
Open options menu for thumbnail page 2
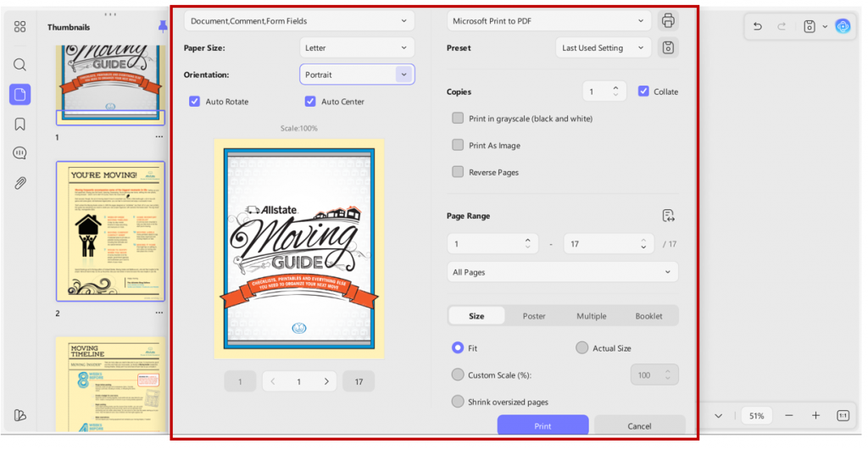[x=159, y=313]
